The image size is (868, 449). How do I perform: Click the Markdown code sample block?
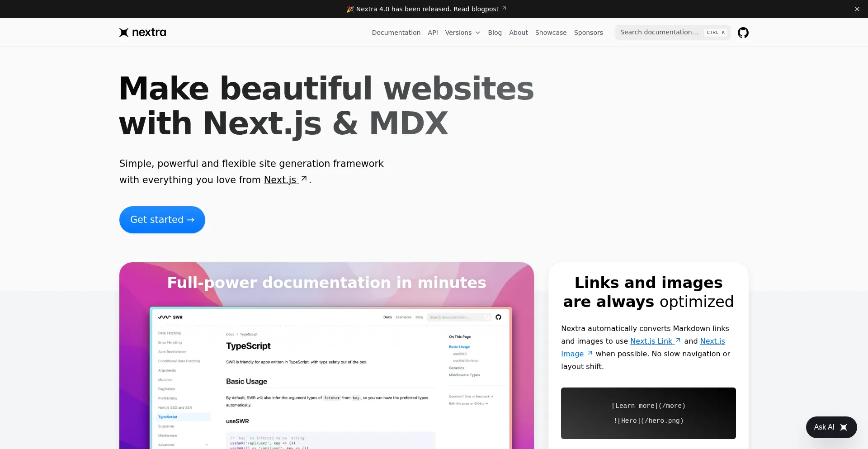pyautogui.click(x=648, y=413)
